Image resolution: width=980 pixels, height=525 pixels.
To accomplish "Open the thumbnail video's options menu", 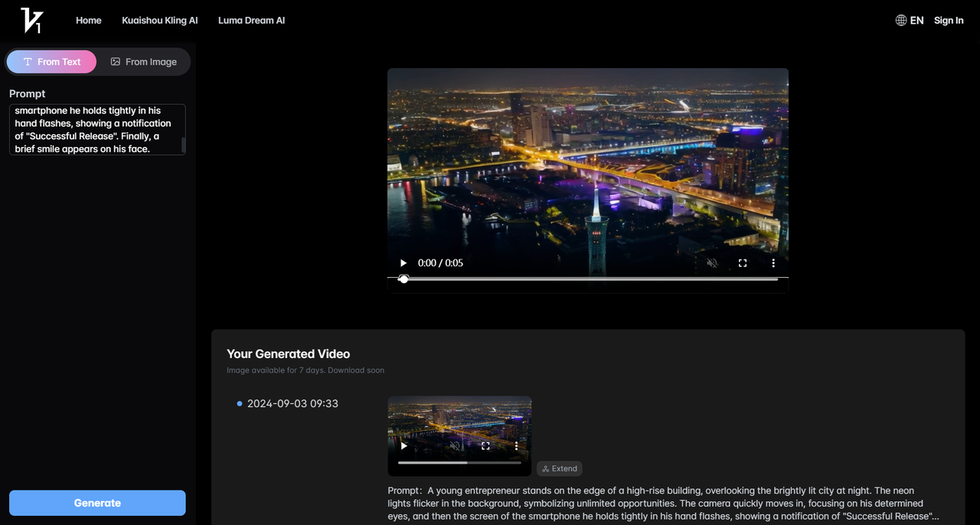I will tap(516, 445).
